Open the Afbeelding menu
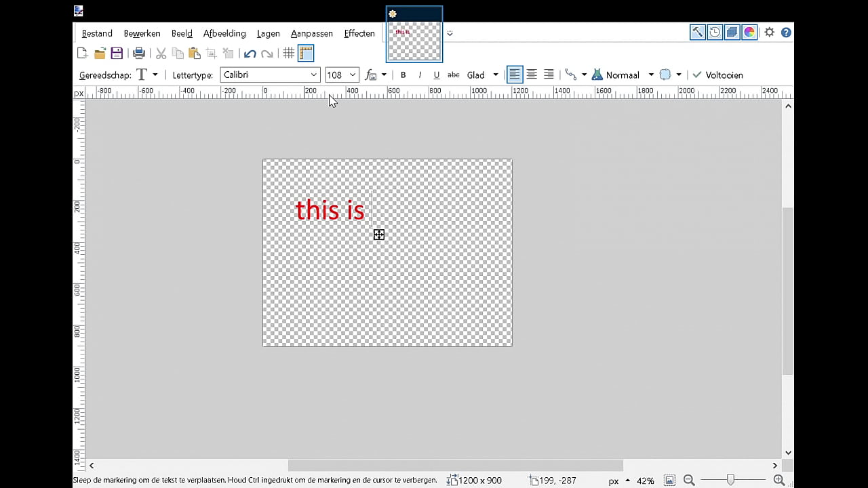868x488 pixels. click(224, 33)
